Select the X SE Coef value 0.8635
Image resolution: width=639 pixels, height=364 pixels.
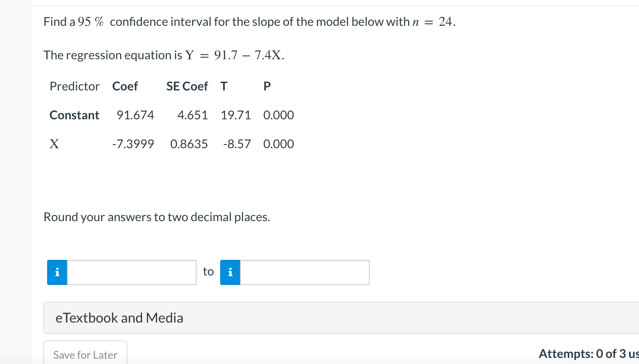189,144
